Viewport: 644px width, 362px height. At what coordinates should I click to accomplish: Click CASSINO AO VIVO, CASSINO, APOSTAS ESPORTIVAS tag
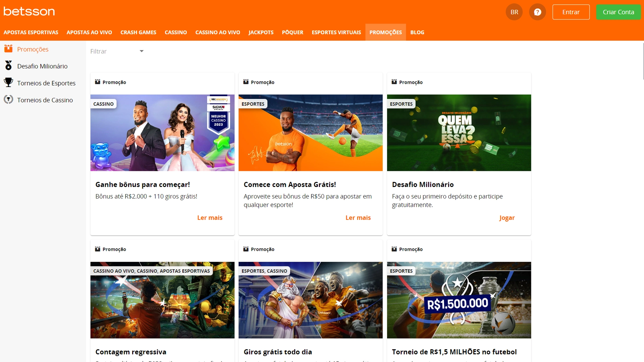point(151,271)
